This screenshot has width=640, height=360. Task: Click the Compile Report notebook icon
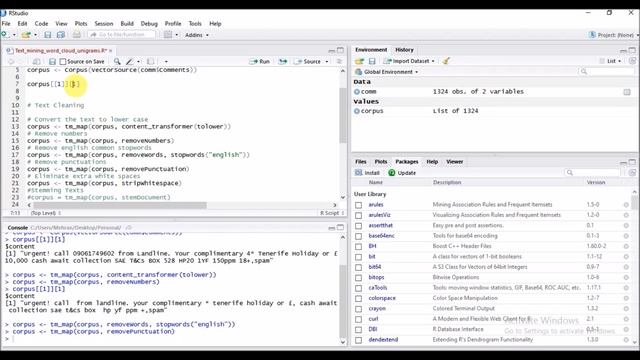click(151, 61)
